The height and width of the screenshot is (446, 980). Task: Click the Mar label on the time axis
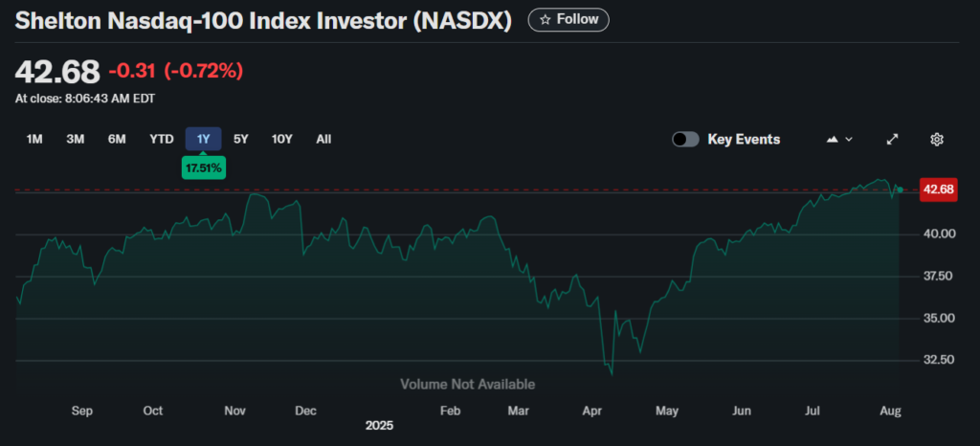(518, 411)
